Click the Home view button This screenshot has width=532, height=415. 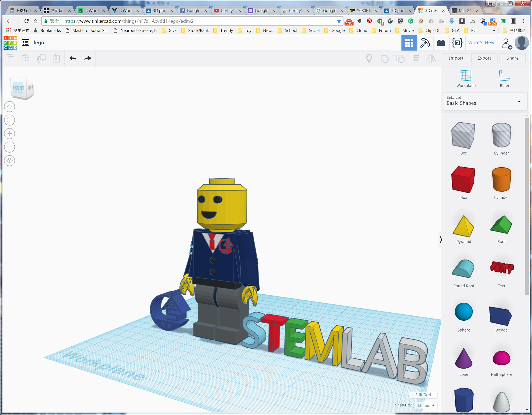pos(10,107)
